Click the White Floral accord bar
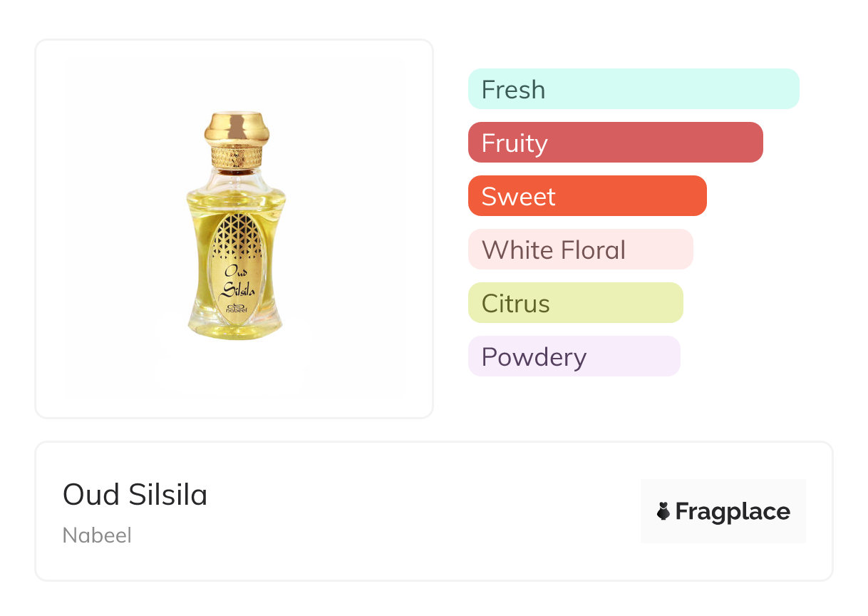The width and height of the screenshot is (868, 616). point(580,250)
